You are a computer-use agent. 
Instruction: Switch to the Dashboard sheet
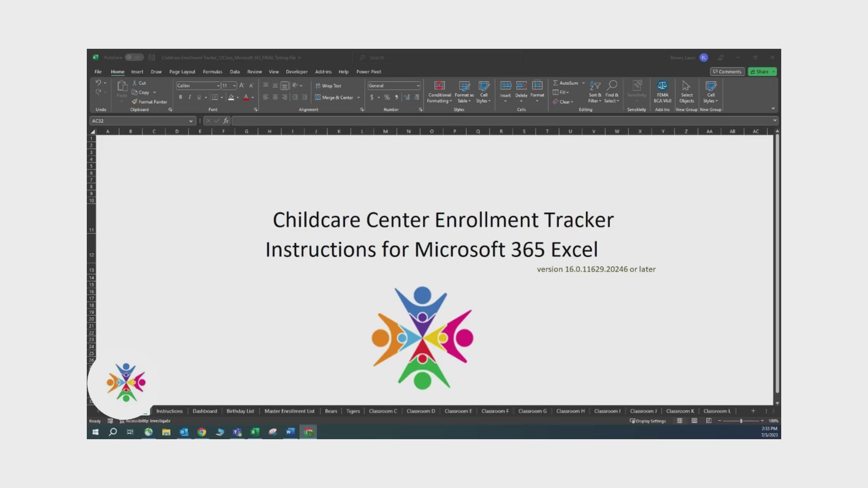pos(205,411)
